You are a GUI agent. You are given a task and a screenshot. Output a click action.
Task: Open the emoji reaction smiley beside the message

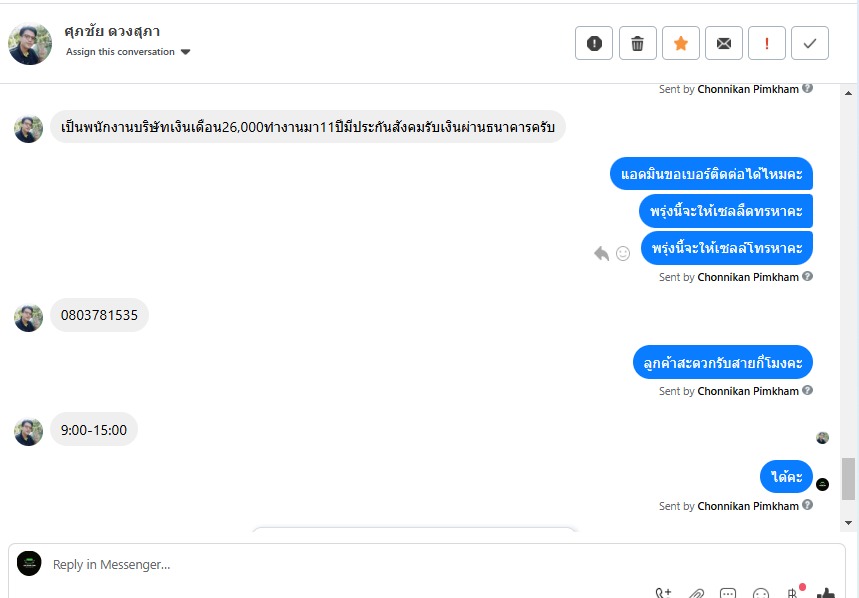pos(623,254)
